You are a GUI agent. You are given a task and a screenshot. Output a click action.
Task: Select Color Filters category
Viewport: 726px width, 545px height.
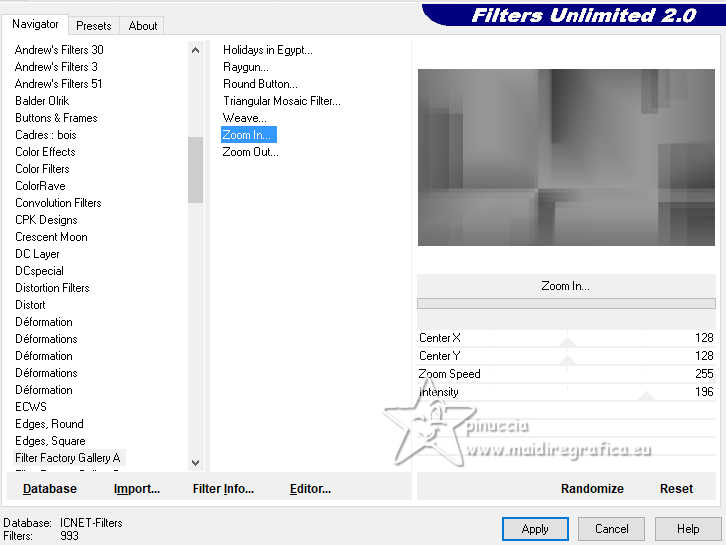[x=42, y=169]
